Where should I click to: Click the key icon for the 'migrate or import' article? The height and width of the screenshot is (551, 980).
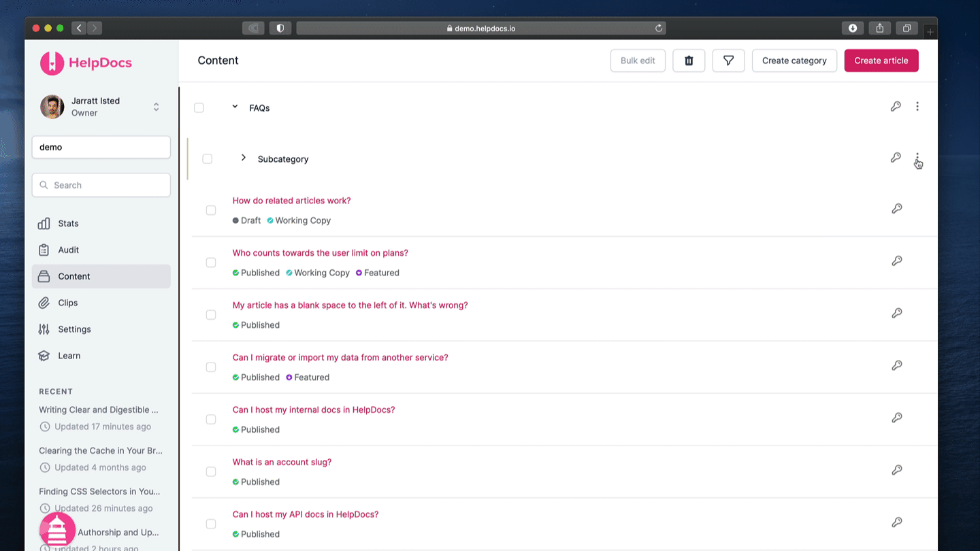[x=897, y=365]
